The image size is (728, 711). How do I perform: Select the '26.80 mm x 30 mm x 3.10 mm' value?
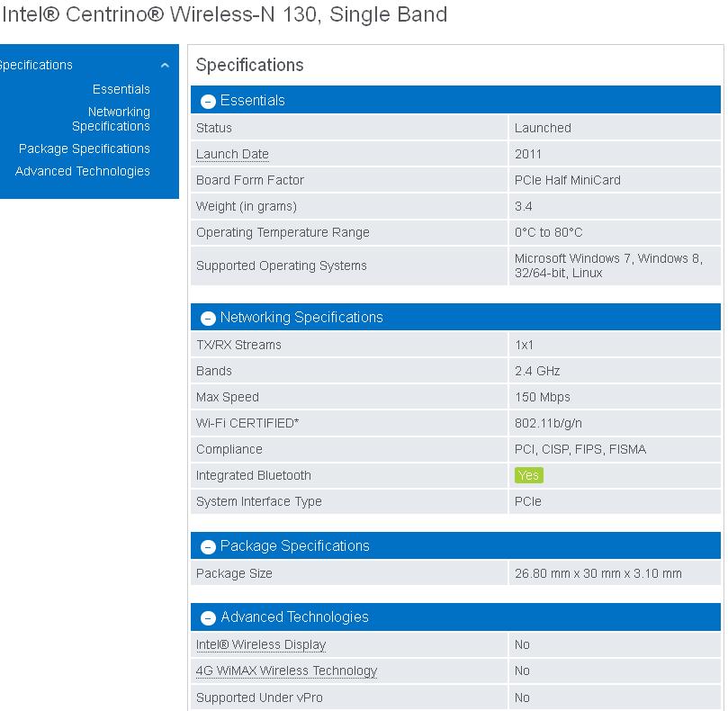click(x=598, y=573)
